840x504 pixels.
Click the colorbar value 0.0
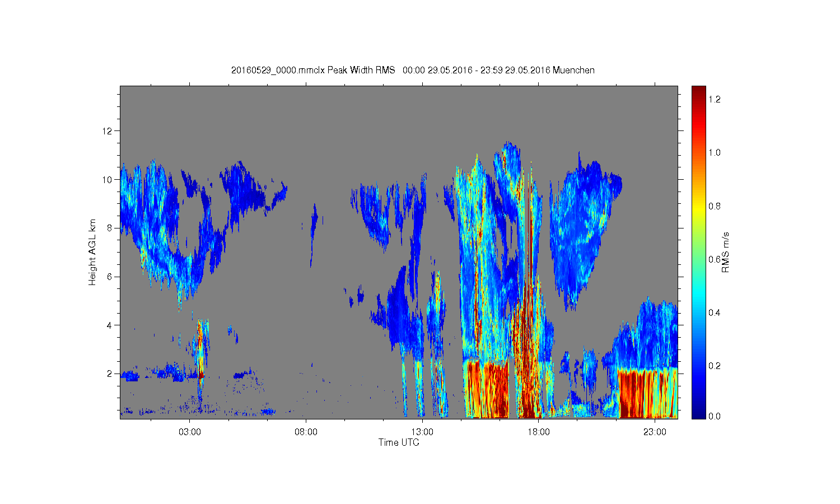714,416
